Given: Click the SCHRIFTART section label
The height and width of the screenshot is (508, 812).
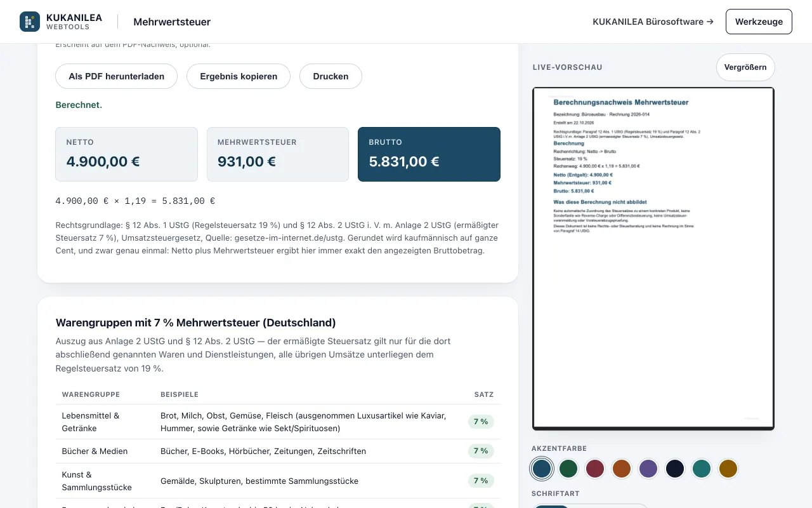Looking at the screenshot, I should pyautogui.click(x=556, y=493).
